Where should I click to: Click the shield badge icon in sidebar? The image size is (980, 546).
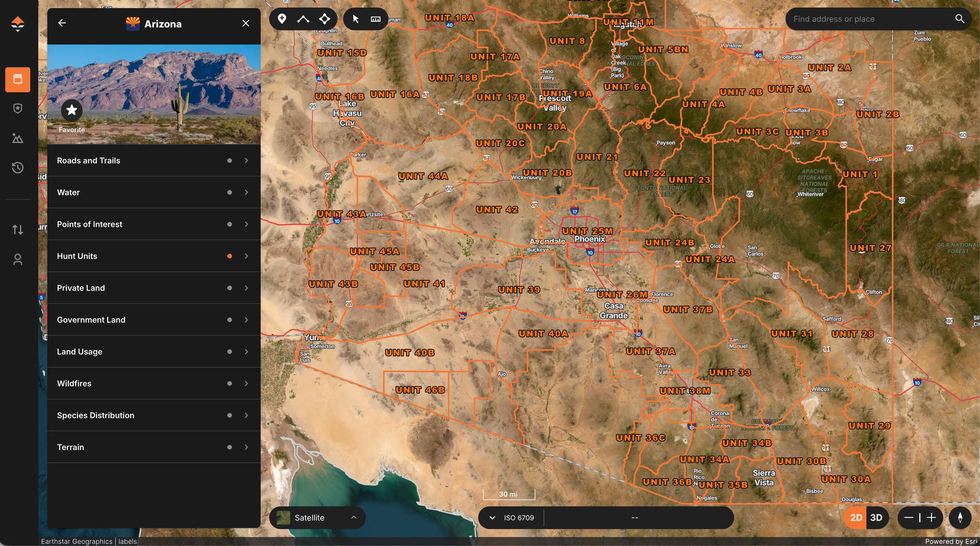(x=18, y=109)
